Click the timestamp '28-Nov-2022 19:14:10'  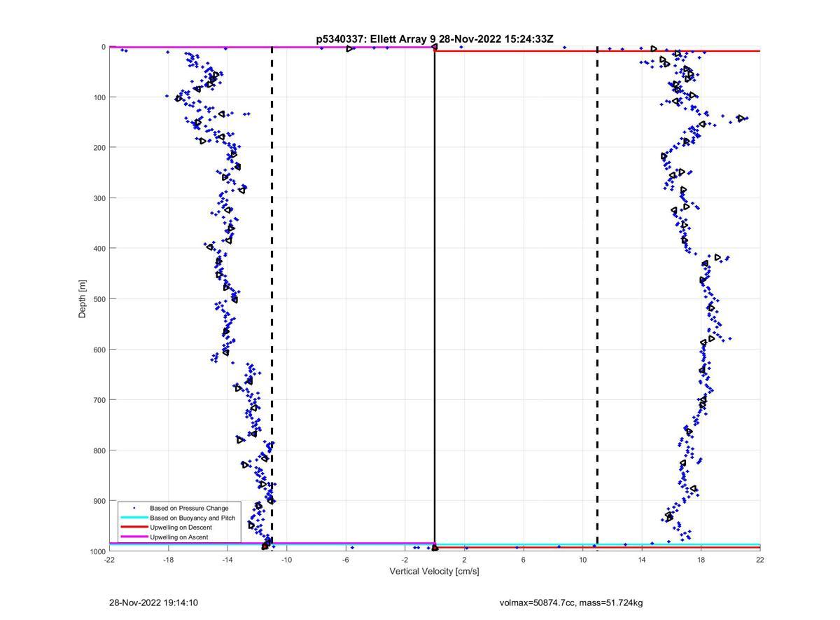153,602
